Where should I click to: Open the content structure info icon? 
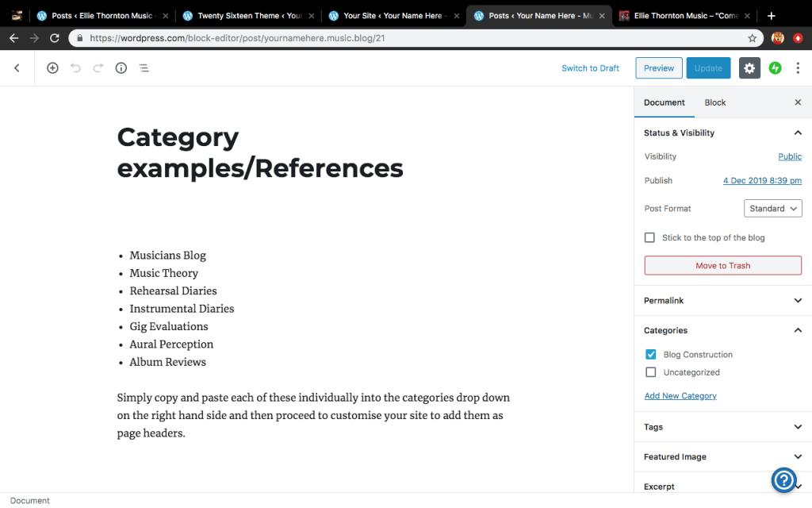click(x=121, y=68)
